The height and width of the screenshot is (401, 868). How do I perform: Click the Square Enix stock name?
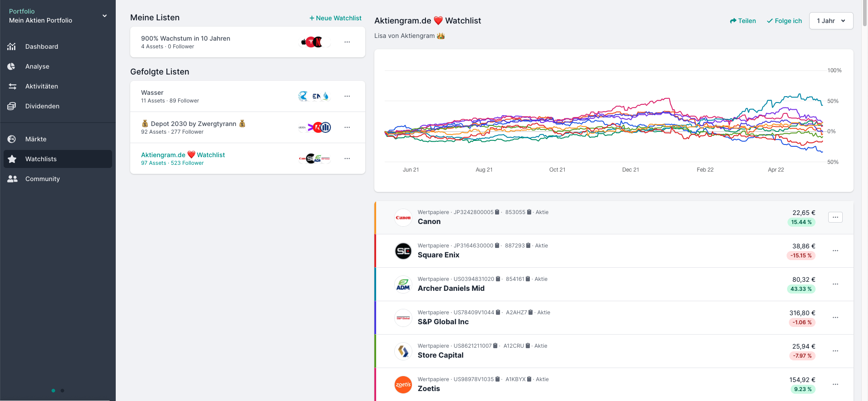pos(439,255)
